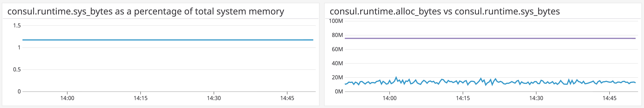This screenshot has height=108, width=644.
Task: Click the 14:15 tick on the right graph
Action: [463, 98]
